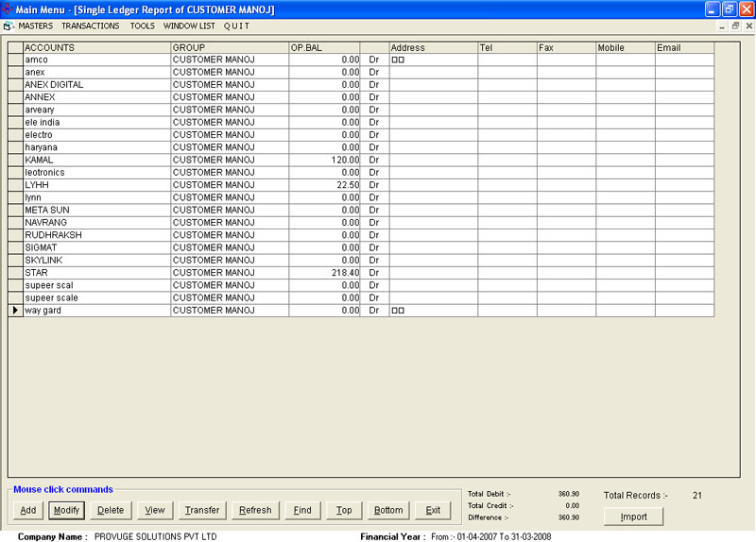Select the KAMAL account row
This screenshot has height=542, width=756.
tap(96, 161)
